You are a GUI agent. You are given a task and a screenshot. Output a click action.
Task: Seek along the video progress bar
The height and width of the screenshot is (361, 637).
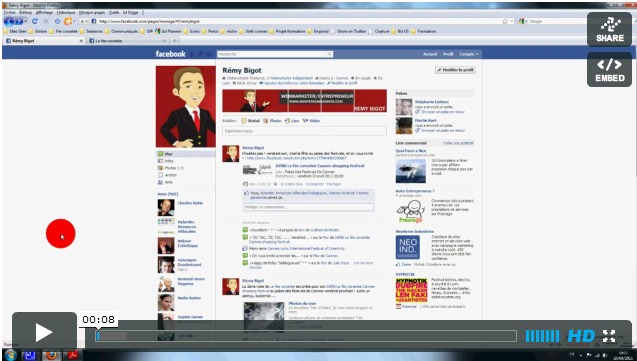tap(306, 336)
